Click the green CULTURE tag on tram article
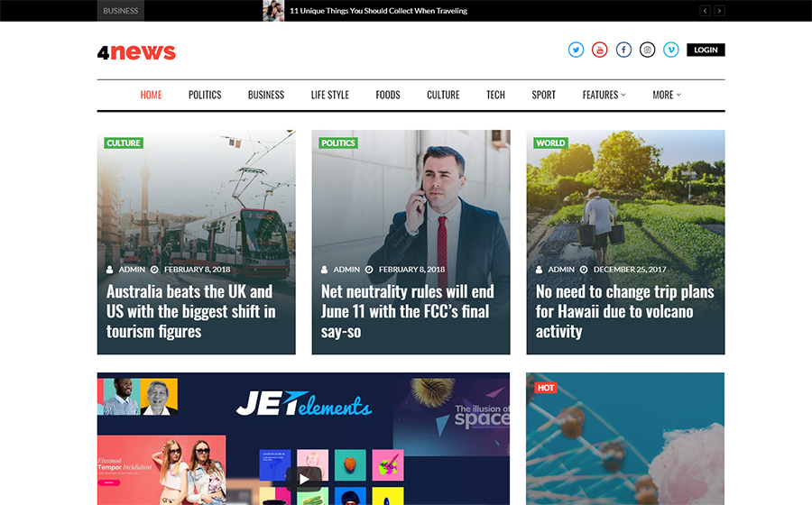This screenshot has height=505, width=812. pyautogui.click(x=124, y=142)
